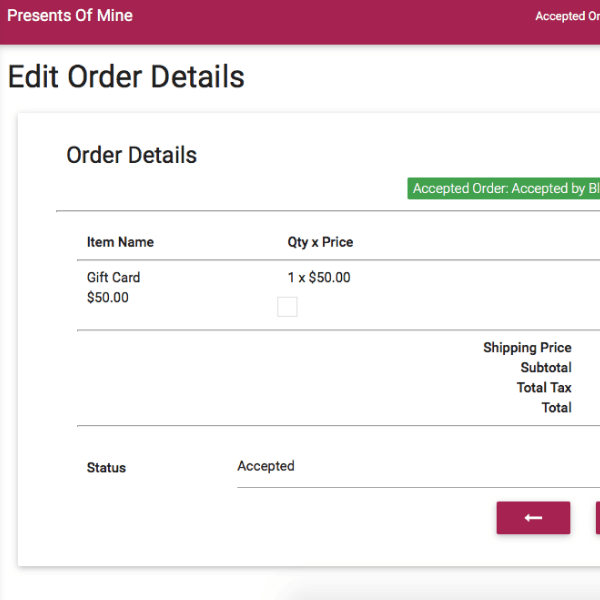Click the Order Details card title
The image size is (600, 600).
point(131,155)
